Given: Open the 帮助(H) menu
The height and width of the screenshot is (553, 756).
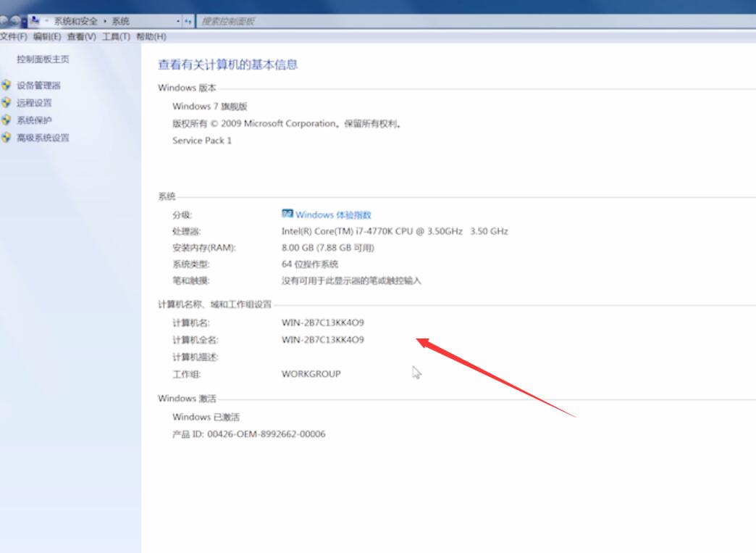Looking at the screenshot, I should click(151, 37).
